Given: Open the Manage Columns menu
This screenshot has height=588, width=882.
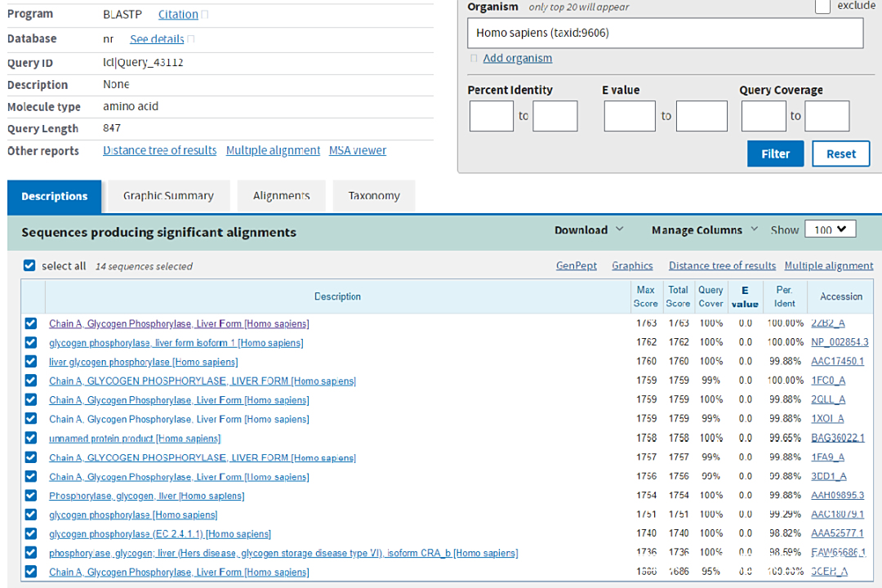Looking at the screenshot, I should pos(704,230).
